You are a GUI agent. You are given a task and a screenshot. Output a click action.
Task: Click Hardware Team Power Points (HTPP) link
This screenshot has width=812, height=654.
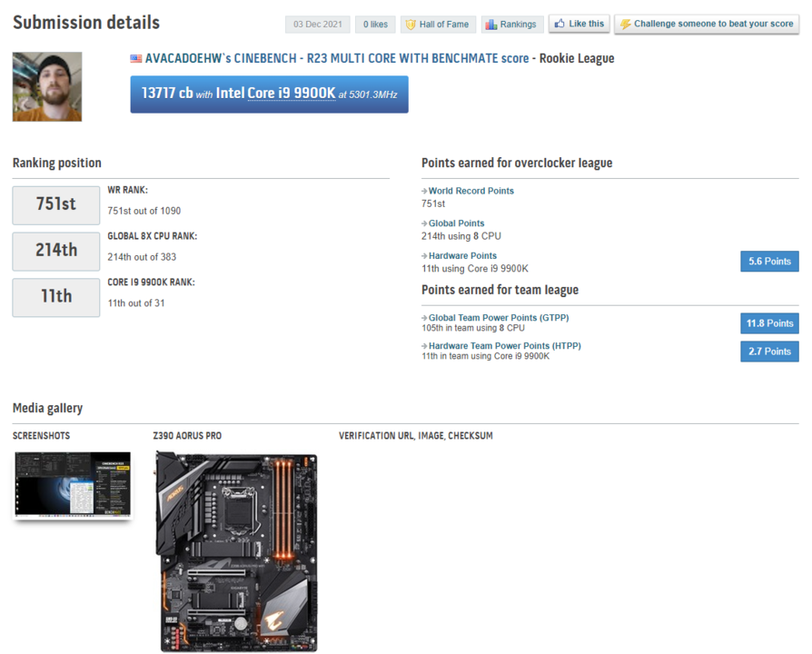tap(504, 346)
